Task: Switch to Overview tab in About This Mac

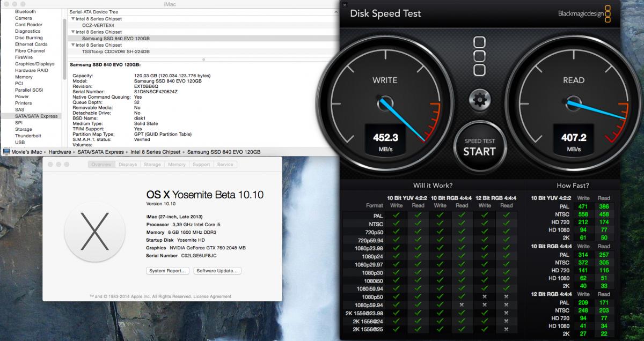Action: pyautogui.click(x=101, y=165)
